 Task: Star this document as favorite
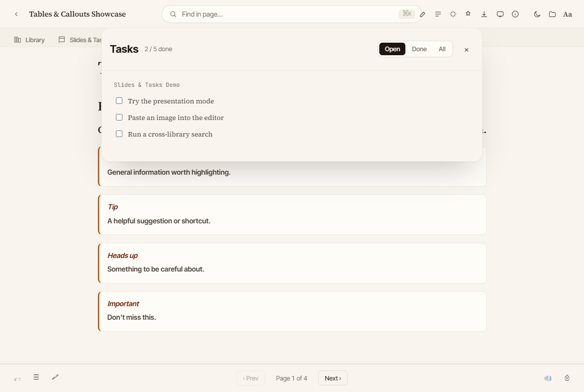pyautogui.click(x=468, y=14)
